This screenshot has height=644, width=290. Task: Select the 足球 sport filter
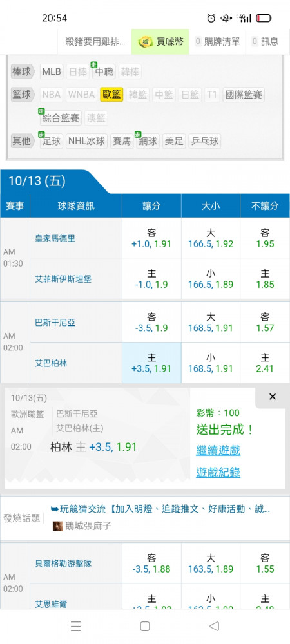52,141
